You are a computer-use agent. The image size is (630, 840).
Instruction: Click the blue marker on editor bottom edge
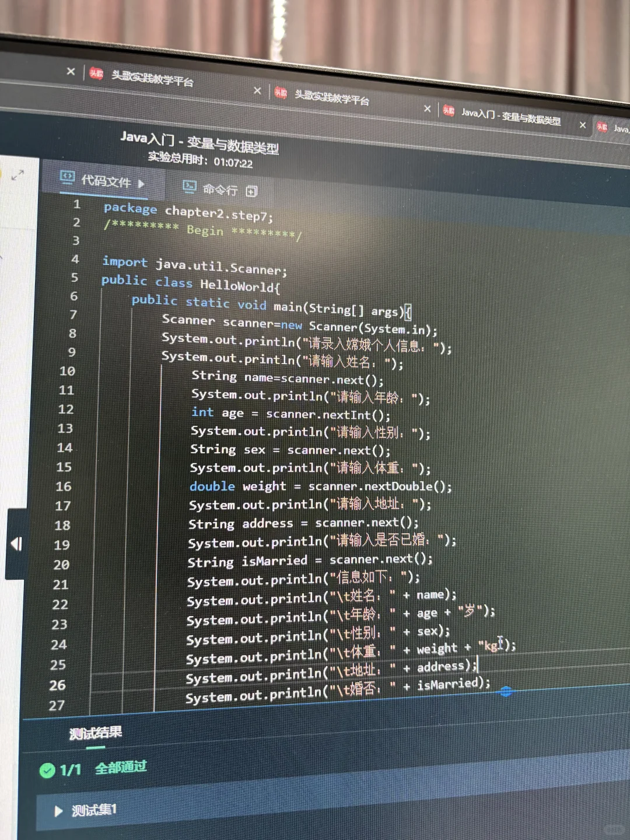(506, 691)
